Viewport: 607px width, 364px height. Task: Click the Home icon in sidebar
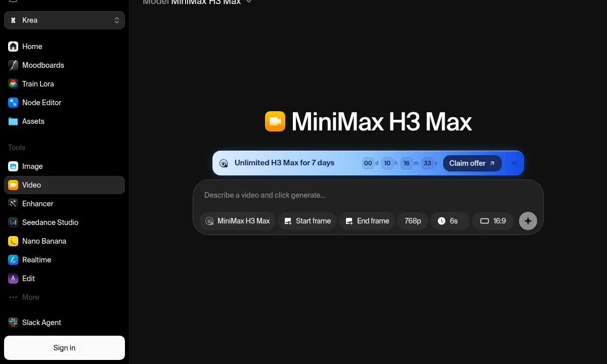(13, 47)
